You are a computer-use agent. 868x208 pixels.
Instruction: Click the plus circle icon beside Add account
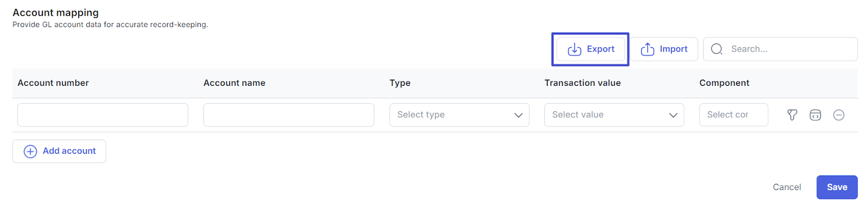click(30, 152)
